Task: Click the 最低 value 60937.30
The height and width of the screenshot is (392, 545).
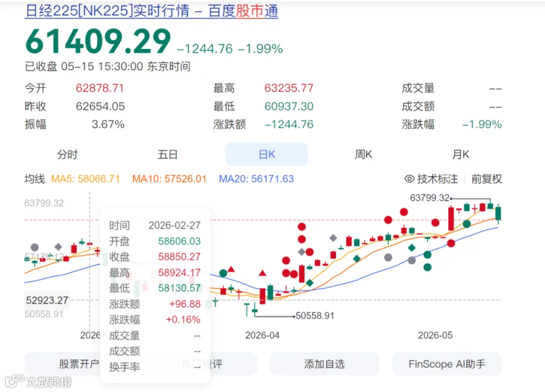Action: pos(289,106)
